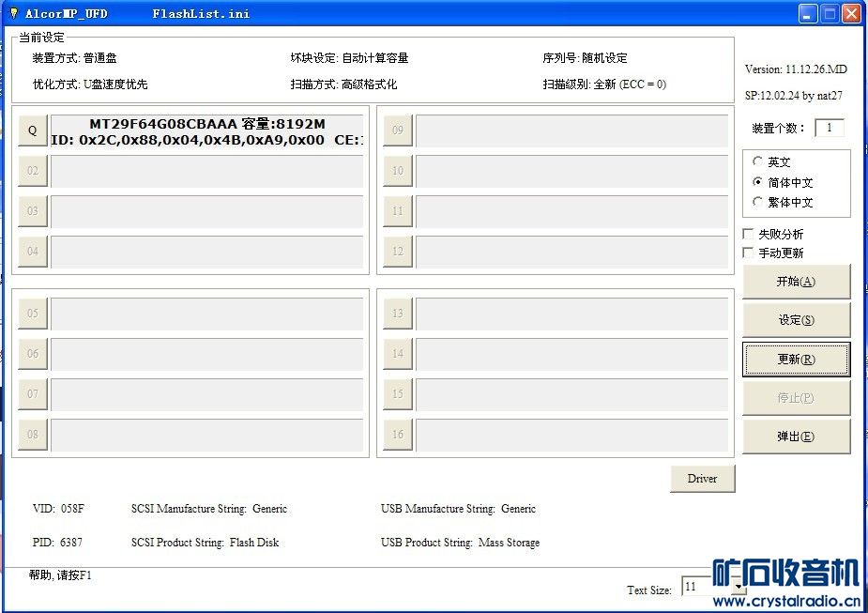Close the AlcorMP window
Image resolution: width=868 pixels, height=613 pixels.
851,14
